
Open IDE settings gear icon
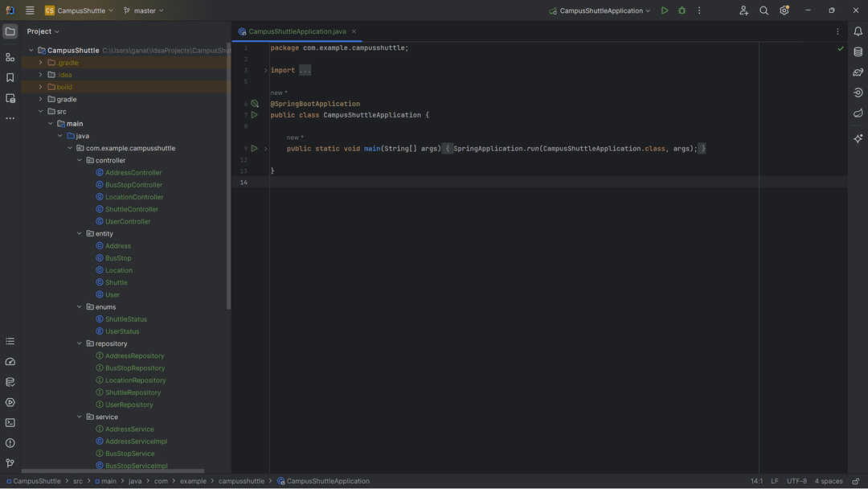coord(784,10)
